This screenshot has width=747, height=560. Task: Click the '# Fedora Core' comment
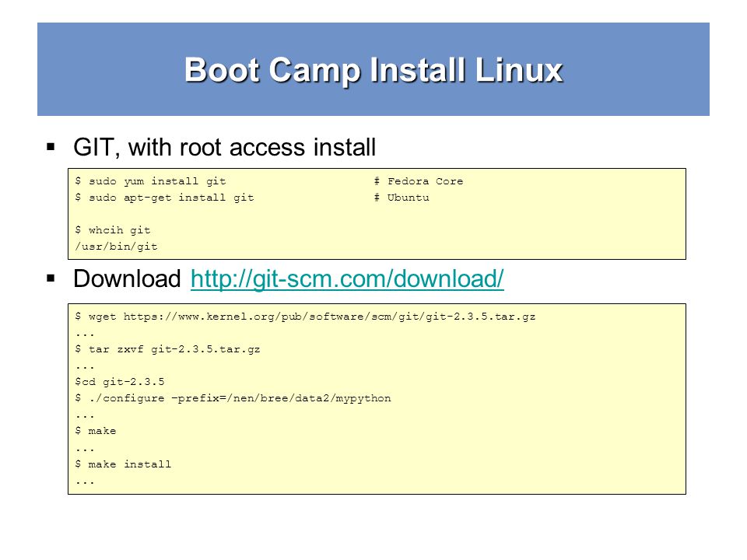[419, 181]
